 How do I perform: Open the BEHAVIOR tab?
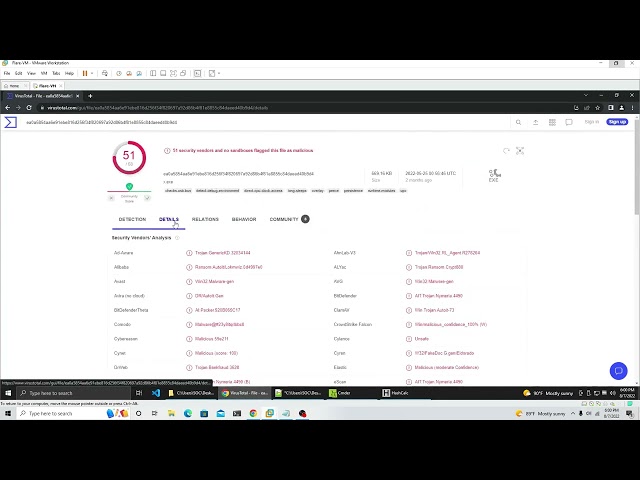point(244,219)
